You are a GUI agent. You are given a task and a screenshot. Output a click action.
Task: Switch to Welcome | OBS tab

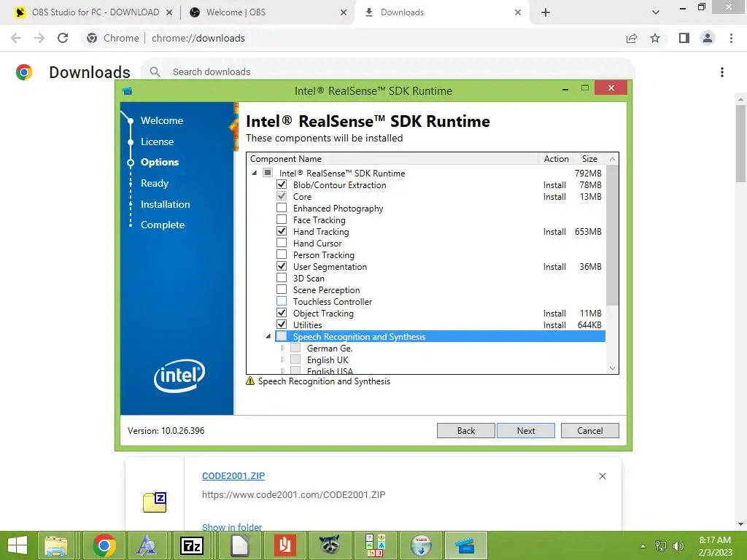(267, 12)
